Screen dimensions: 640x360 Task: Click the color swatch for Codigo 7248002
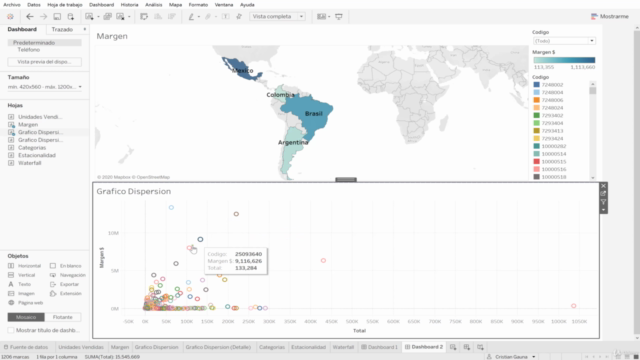pos(537,84)
